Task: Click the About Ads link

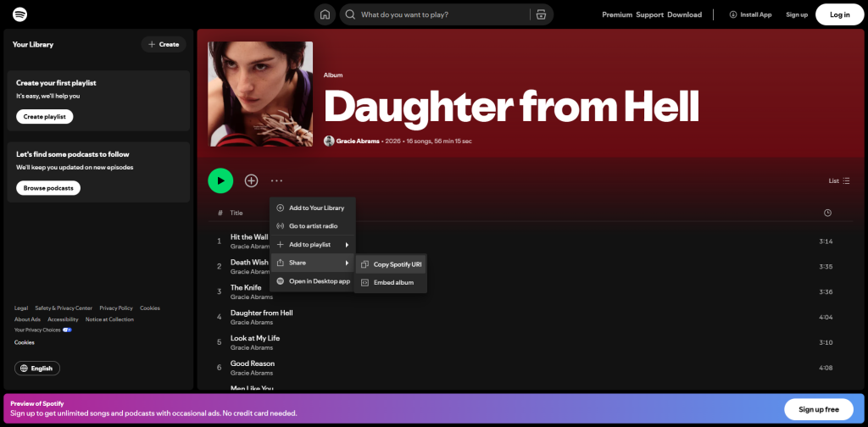Action: (27, 319)
